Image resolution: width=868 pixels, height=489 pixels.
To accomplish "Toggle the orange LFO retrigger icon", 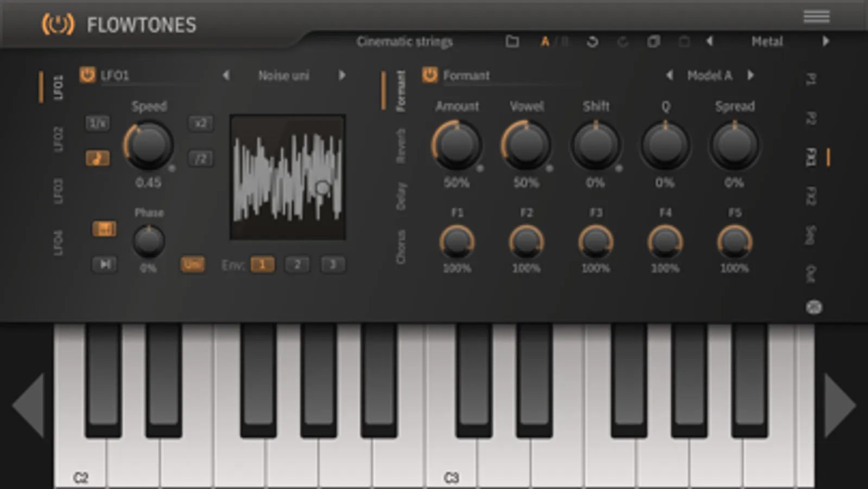I will click(104, 229).
